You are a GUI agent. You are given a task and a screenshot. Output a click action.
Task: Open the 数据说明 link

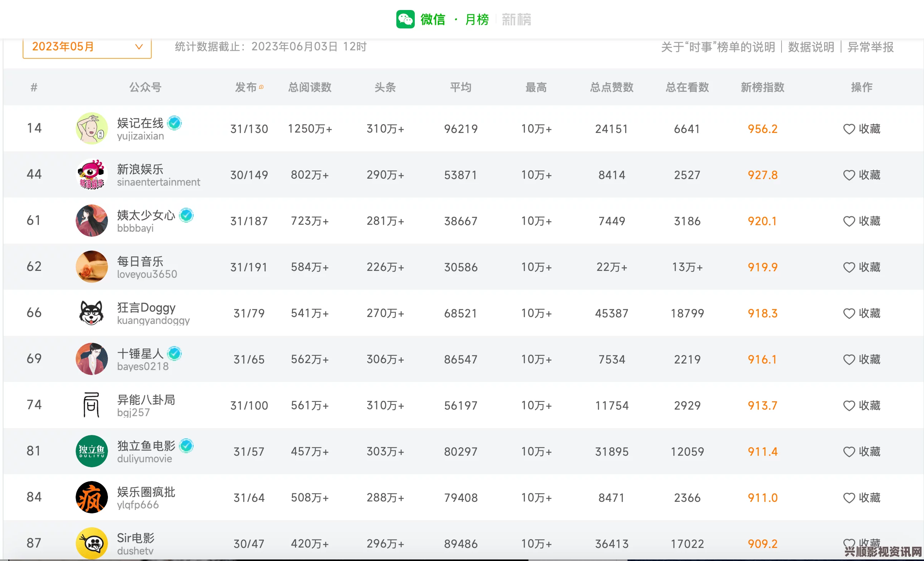coord(811,47)
